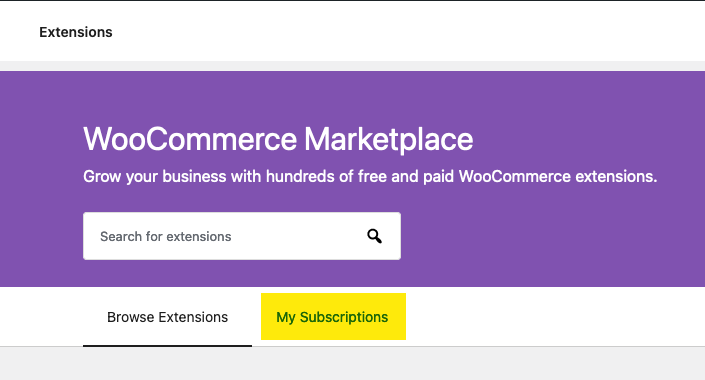Viewport: 705px width, 380px height.
Task: Click the underline beneath Browse Extensions
Action: coord(167,346)
